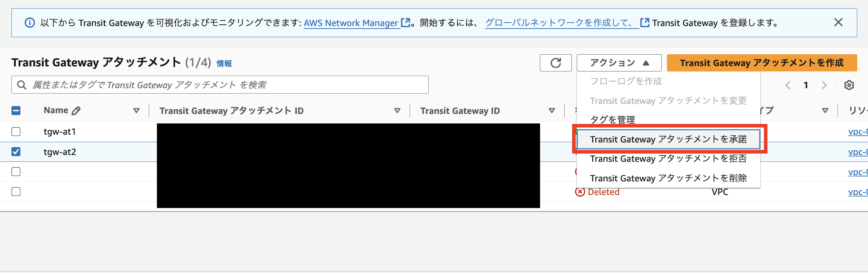Choose Transit Gateway アタッチメントを承諾
This screenshot has width=868, height=275.
668,139
